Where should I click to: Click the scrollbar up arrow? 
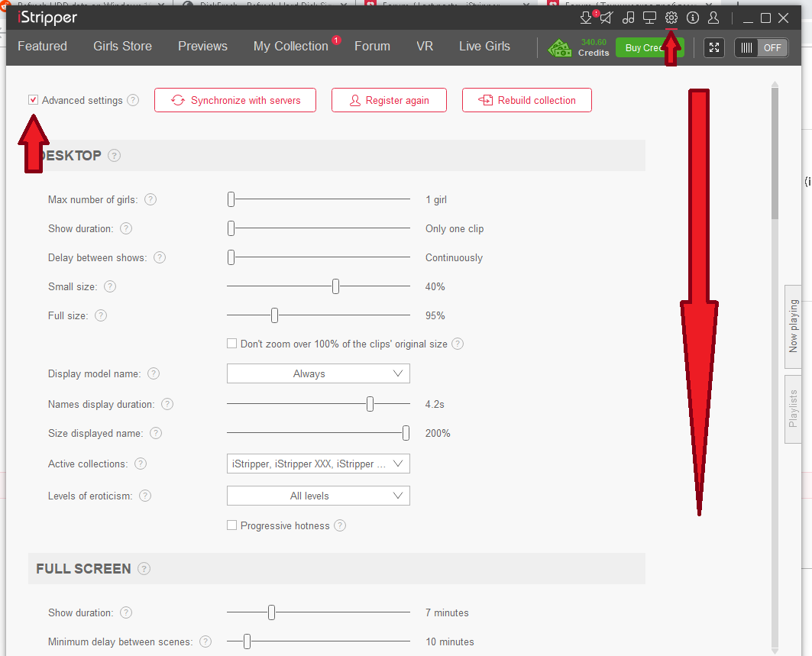775,84
